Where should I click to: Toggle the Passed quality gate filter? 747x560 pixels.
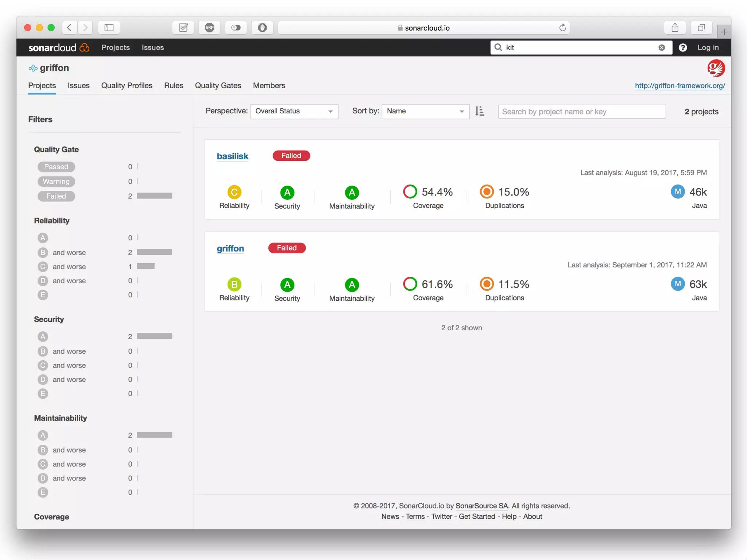(x=56, y=167)
